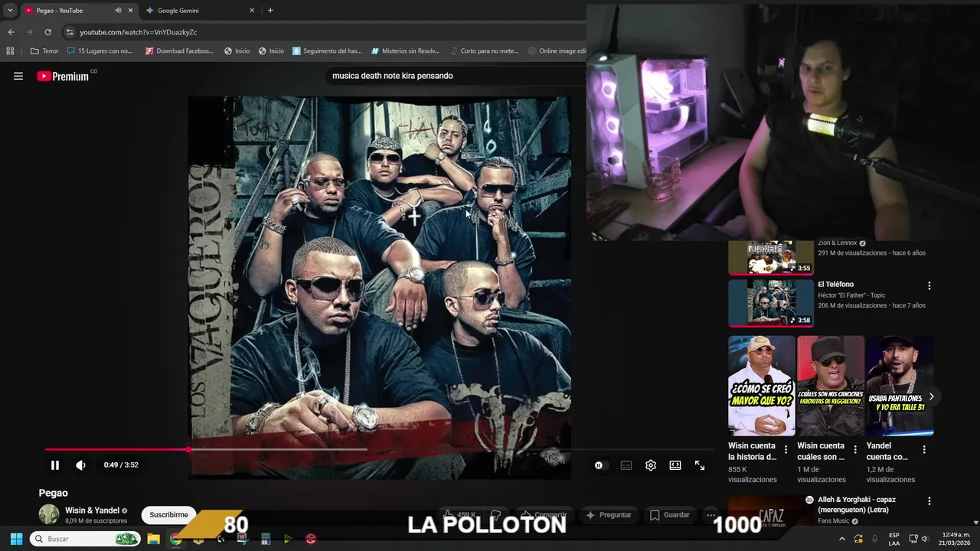Close the Pegao - YouTube tab
The width and height of the screenshot is (980, 551).
[130, 11]
